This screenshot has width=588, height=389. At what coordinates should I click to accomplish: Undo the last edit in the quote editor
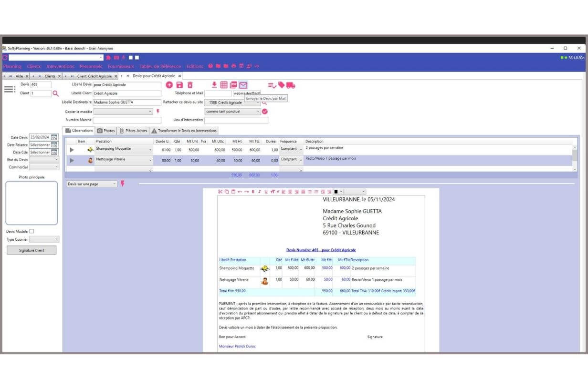pyautogui.click(x=240, y=192)
